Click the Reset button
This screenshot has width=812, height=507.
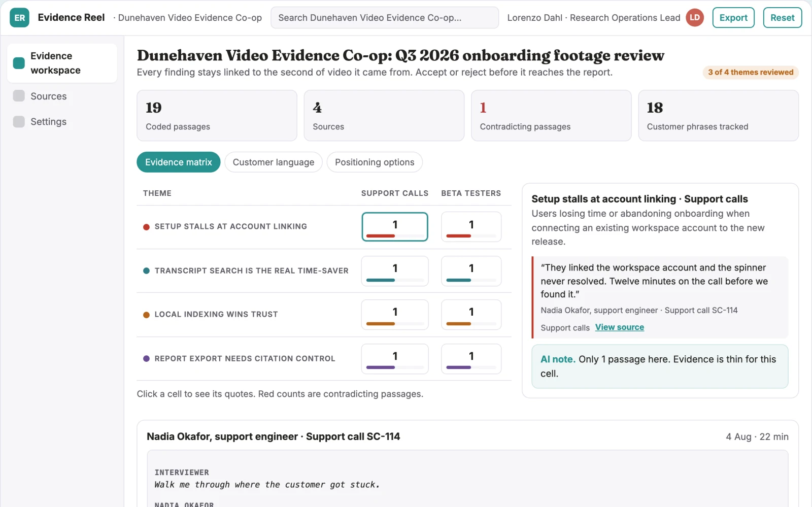tap(783, 18)
